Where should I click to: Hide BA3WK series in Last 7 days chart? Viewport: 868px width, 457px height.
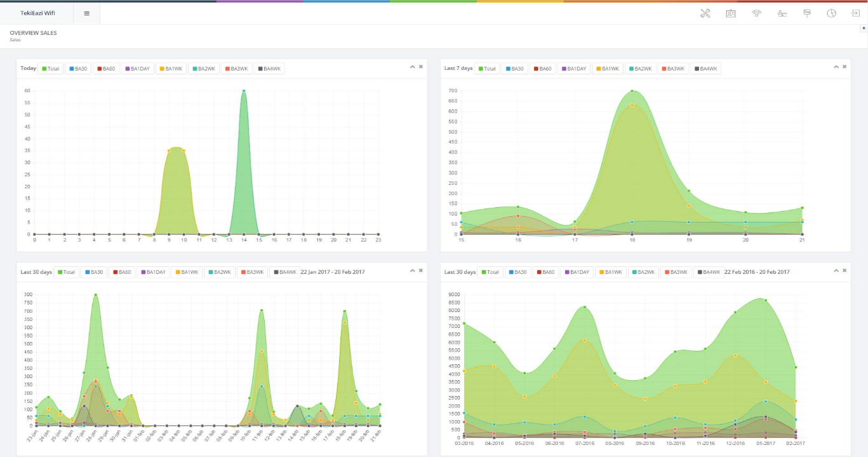pyautogui.click(x=674, y=69)
